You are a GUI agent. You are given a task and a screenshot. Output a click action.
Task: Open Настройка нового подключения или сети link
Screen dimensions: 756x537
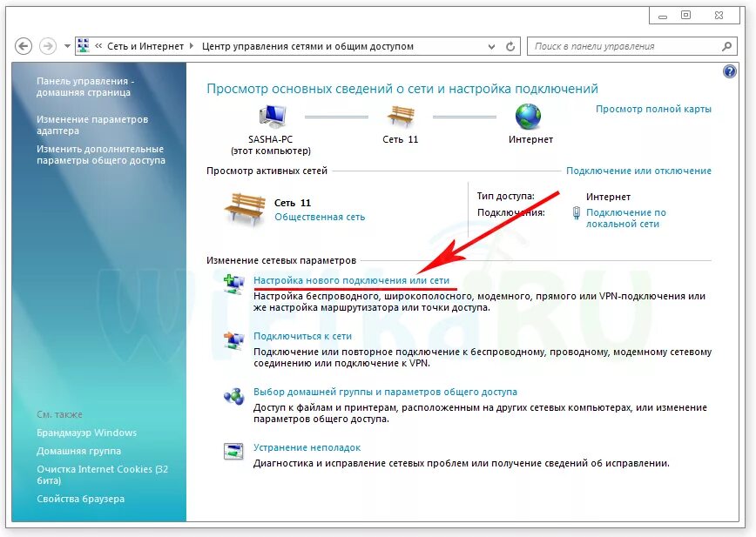352,280
